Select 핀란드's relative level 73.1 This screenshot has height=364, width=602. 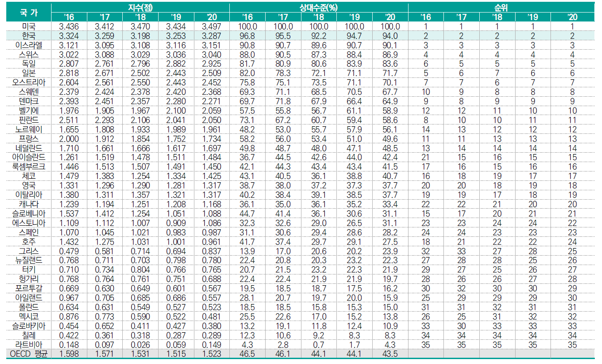[247, 120]
